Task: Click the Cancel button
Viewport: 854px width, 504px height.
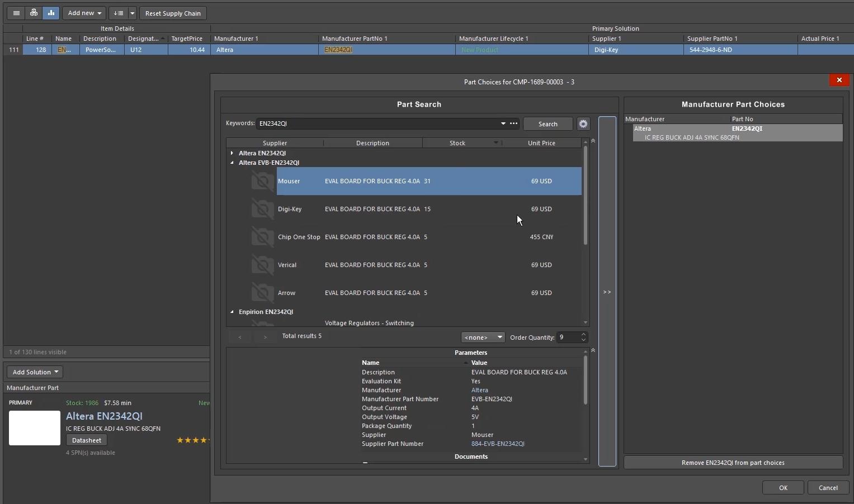Action: (x=828, y=488)
